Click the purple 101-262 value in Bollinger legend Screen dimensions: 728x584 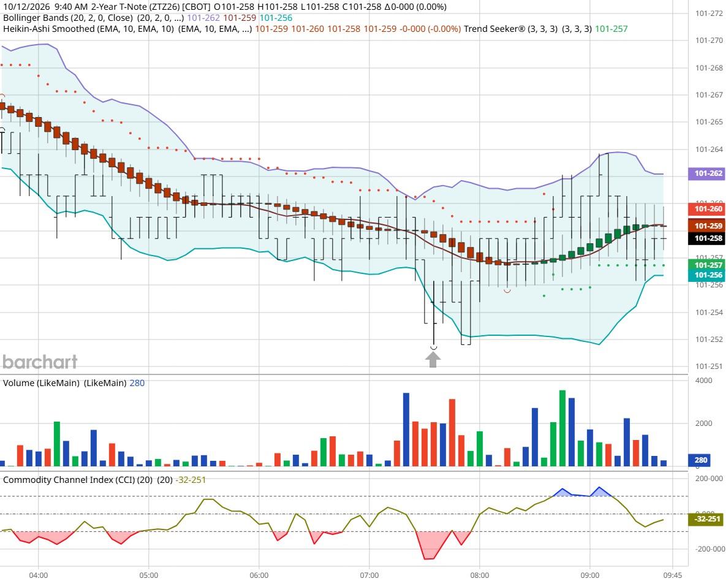(x=203, y=18)
